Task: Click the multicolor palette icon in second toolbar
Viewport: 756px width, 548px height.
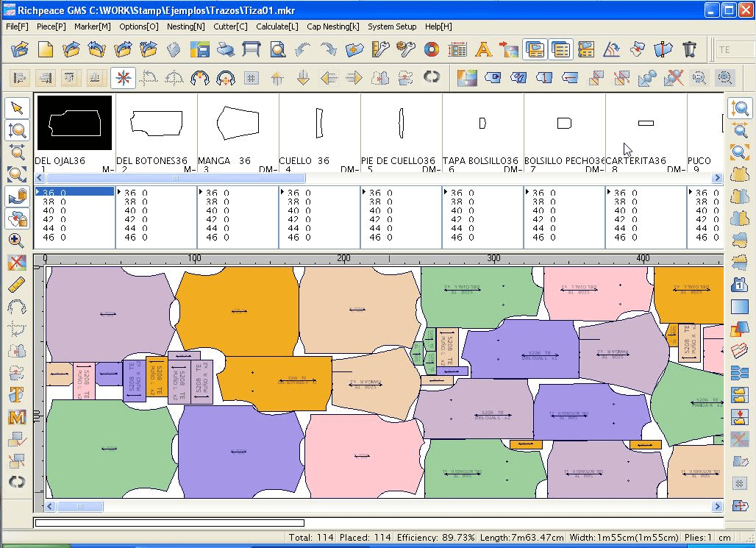Action: coord(466,78)
